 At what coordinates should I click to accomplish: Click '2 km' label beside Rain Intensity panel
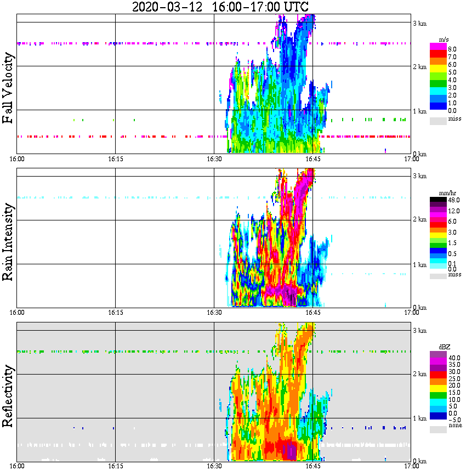point(419,219)
